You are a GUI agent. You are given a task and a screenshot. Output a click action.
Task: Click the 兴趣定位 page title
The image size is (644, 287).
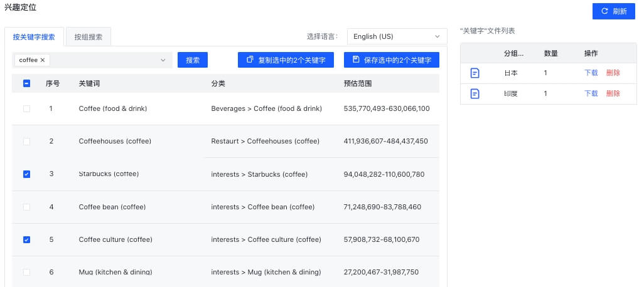(x=20, y=8)
